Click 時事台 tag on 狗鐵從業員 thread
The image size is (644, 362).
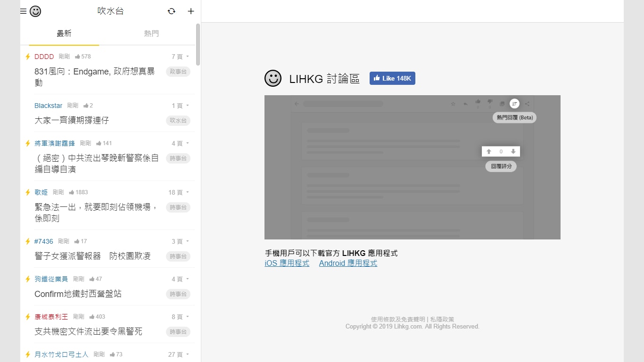pyautogui.click(x=178, y=294)
